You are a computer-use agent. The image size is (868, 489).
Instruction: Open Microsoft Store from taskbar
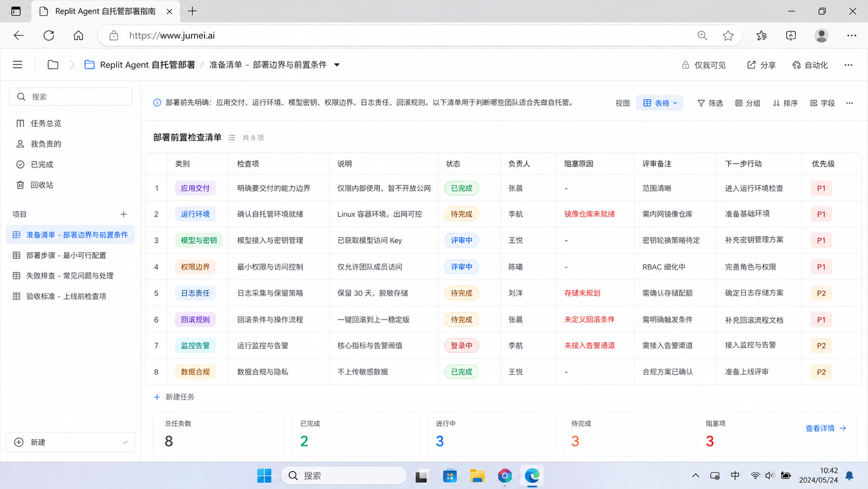450,475
